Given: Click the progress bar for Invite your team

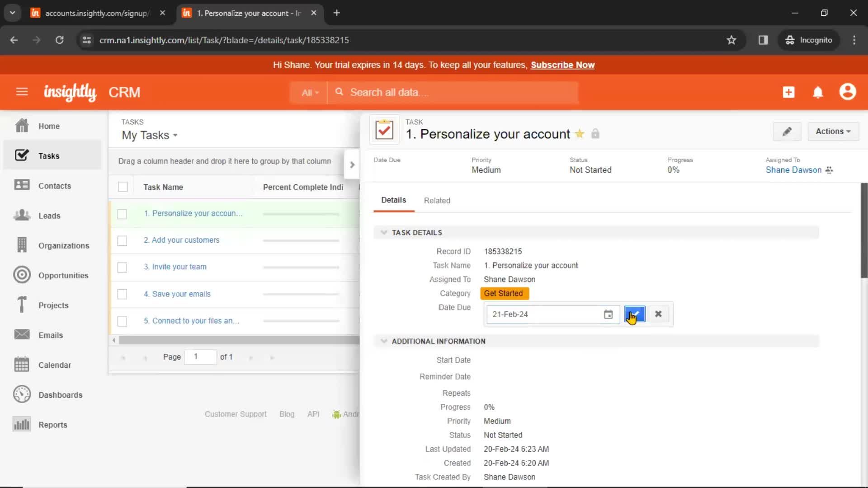Looking at the screenshot, I should pos(301,267).
